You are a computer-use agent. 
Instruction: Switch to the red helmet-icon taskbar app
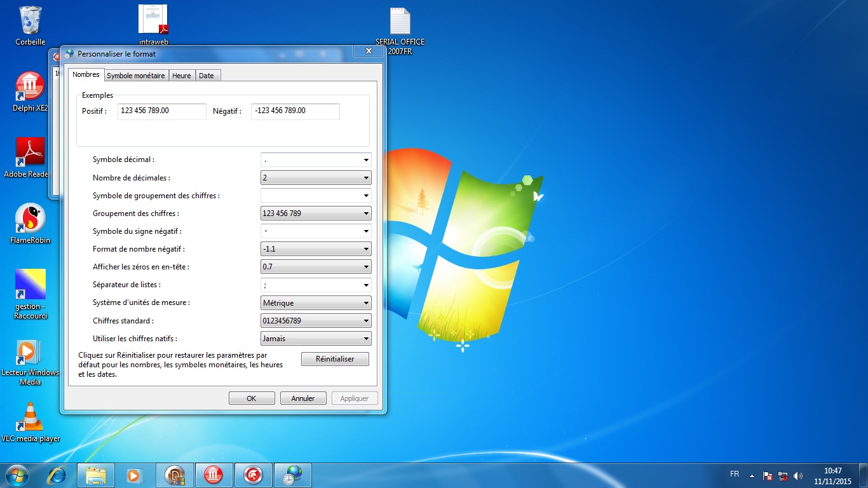tap(254, 475)
